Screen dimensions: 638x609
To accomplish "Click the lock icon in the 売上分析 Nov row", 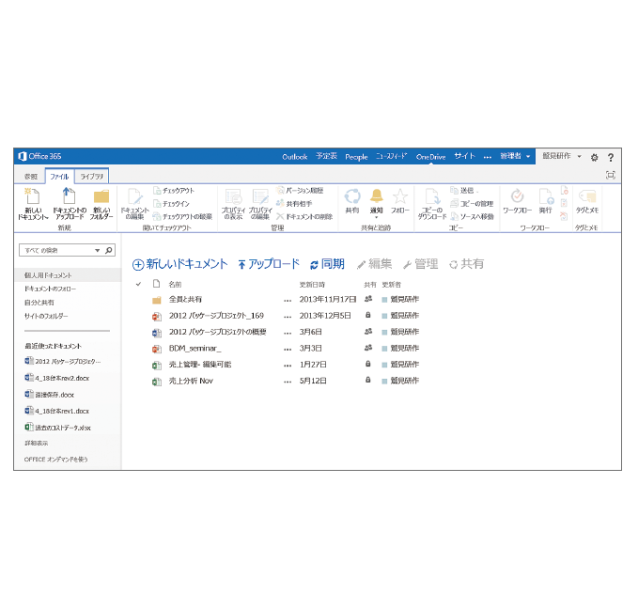I will point(368,380).
